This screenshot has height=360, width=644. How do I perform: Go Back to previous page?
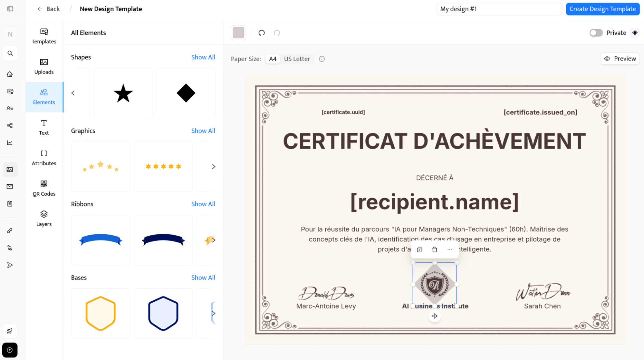tap(48, 9)
